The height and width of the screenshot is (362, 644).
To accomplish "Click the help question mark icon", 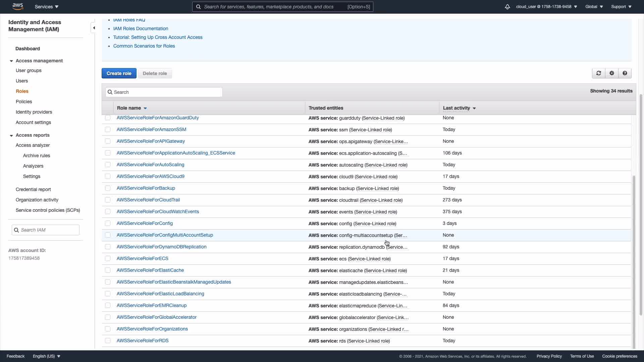I will (625, 73).
